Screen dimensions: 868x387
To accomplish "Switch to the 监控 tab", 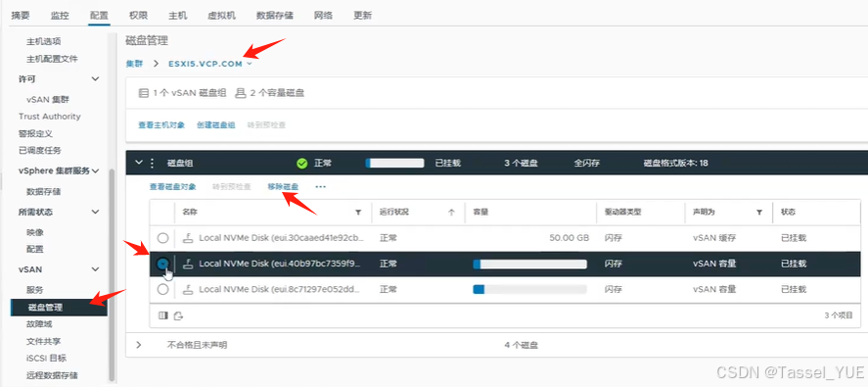I will (x=60, y=16).
